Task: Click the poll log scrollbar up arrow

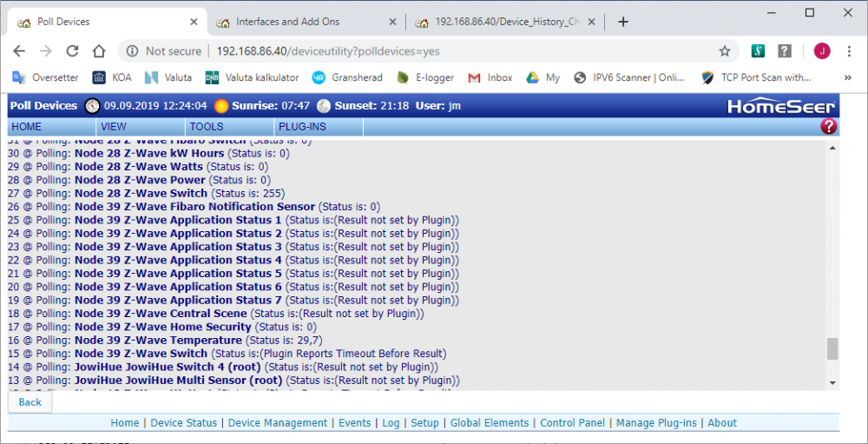Action: (x=832, y=149)
